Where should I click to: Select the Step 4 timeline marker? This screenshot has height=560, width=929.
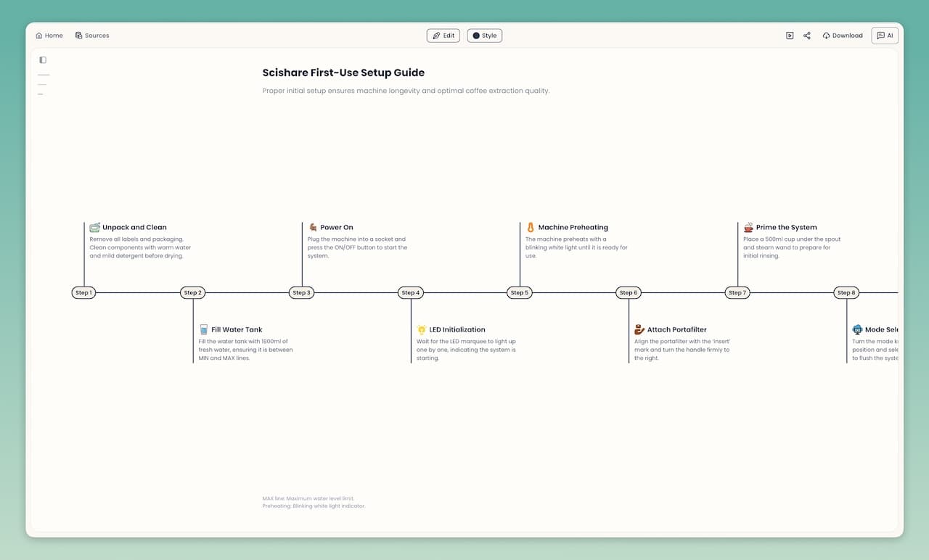tap(411, 293)
